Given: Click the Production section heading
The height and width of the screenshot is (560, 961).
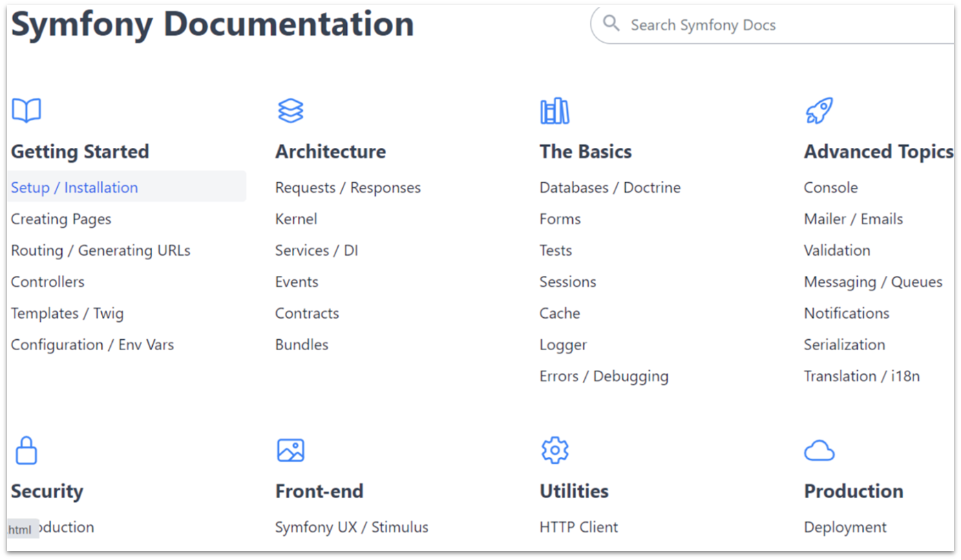Looking at the screenshot, I should pyautogui.click(x=854, y=491).
